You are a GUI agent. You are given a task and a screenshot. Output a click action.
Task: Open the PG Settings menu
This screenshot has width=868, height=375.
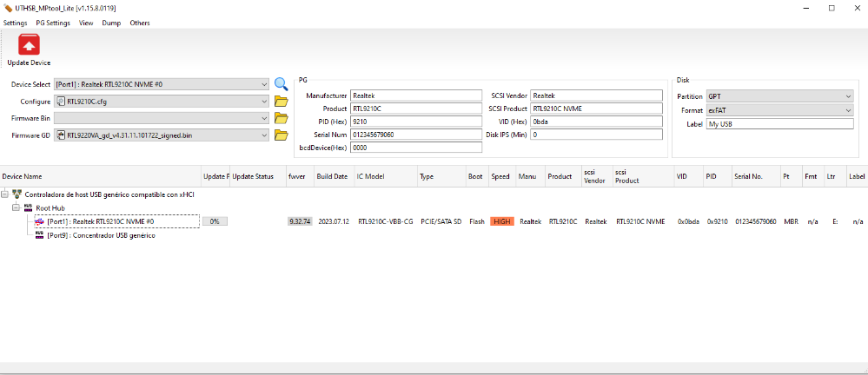click(x=53, y=23)
